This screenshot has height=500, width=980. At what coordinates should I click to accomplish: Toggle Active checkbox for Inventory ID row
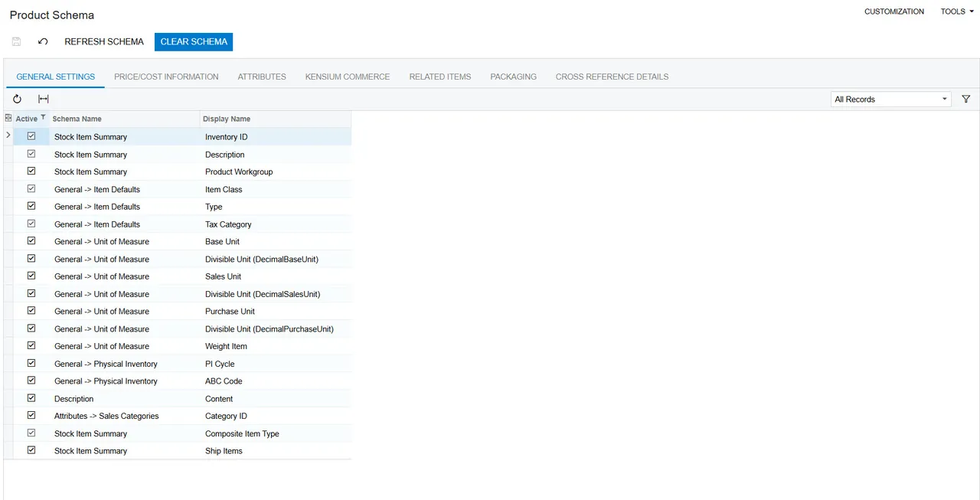tap(31, 136)
